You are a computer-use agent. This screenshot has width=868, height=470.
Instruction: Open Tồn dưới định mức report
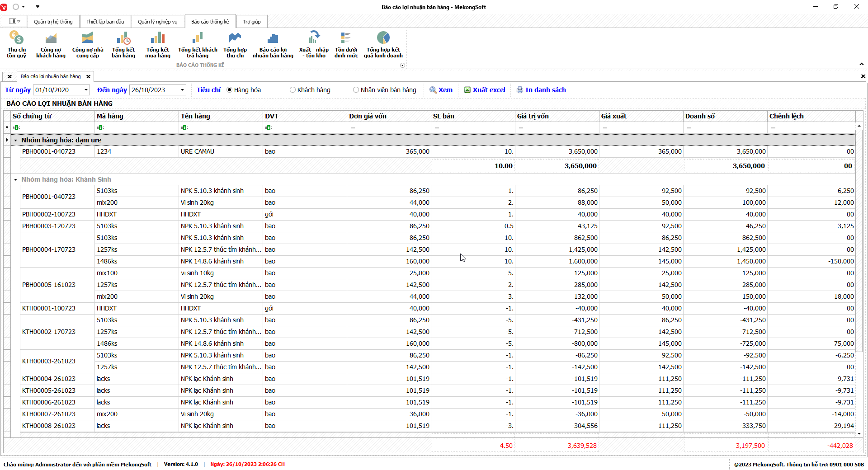346,44
